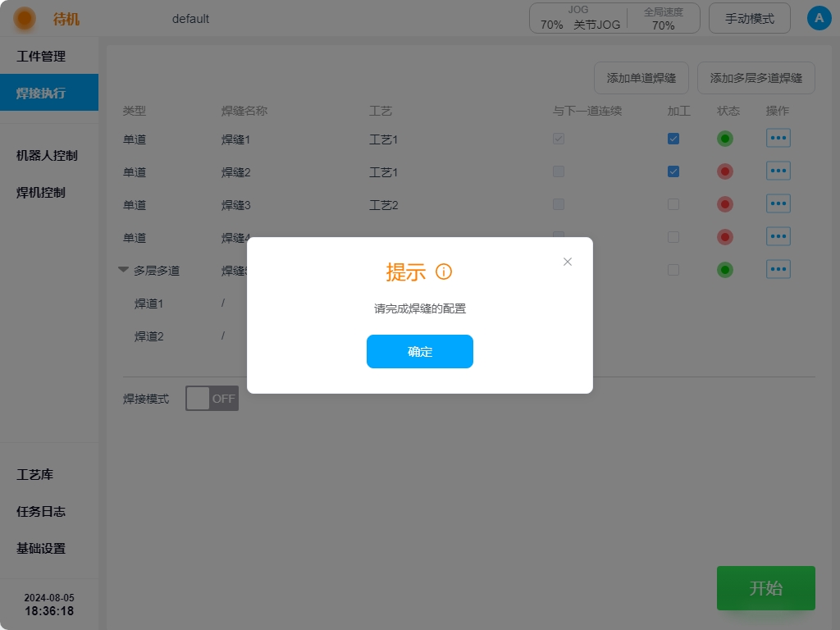Screen dimensions: 840x630
Task: Open the more-actions icon for 焊缝3
Action: pyautogui.click(x=778, y=204)
